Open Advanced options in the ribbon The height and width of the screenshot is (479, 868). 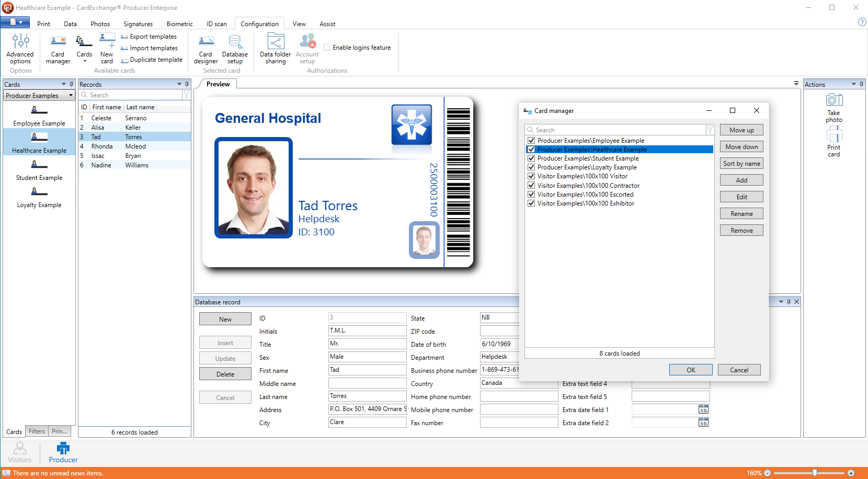20,49
